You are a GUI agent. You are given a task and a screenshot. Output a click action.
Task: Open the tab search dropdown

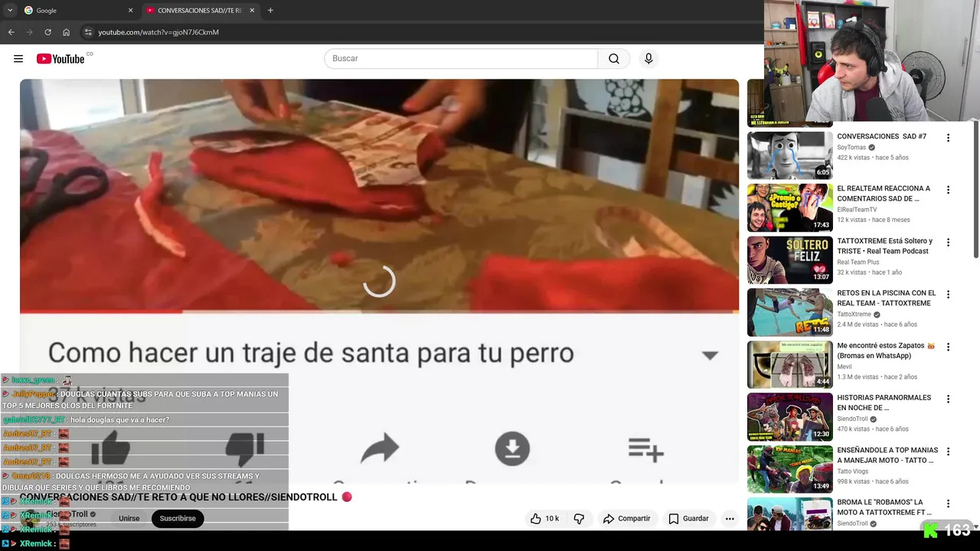[x=10, y=11]
